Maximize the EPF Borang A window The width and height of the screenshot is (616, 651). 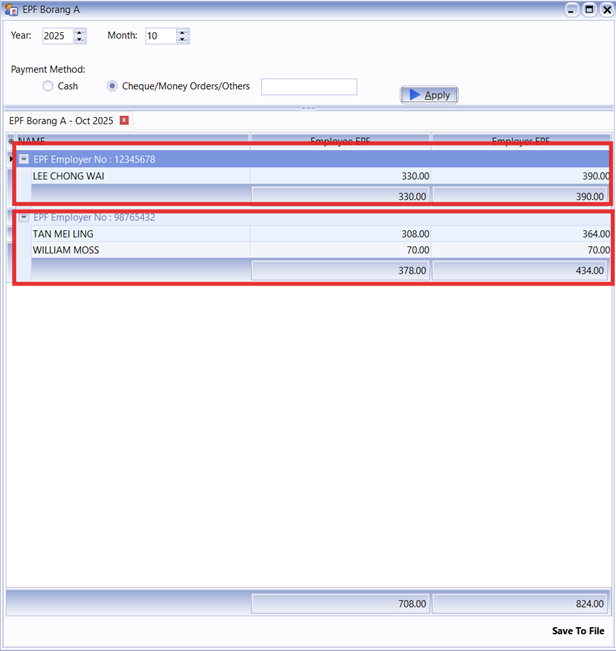click(x=589, y=9)
